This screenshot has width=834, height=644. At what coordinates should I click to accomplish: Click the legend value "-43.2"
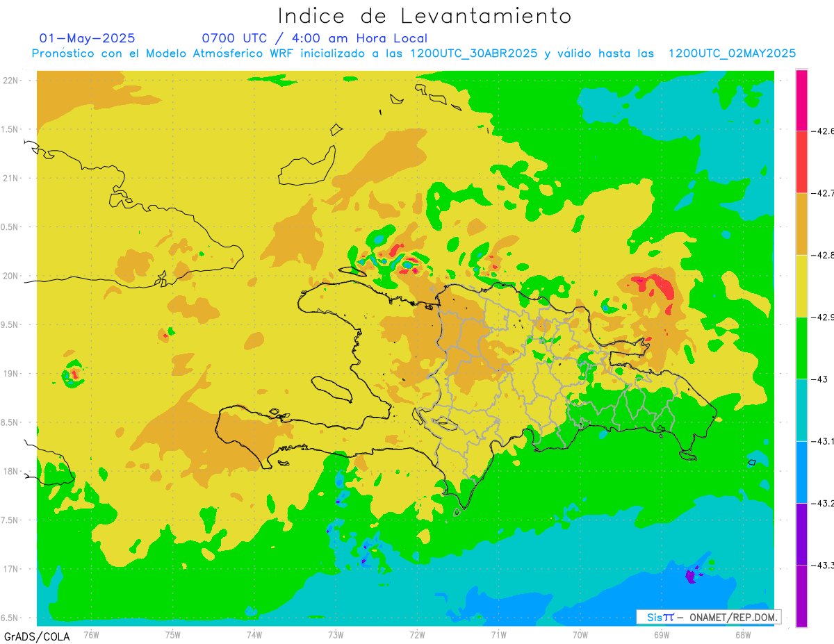tap(822, 504)
